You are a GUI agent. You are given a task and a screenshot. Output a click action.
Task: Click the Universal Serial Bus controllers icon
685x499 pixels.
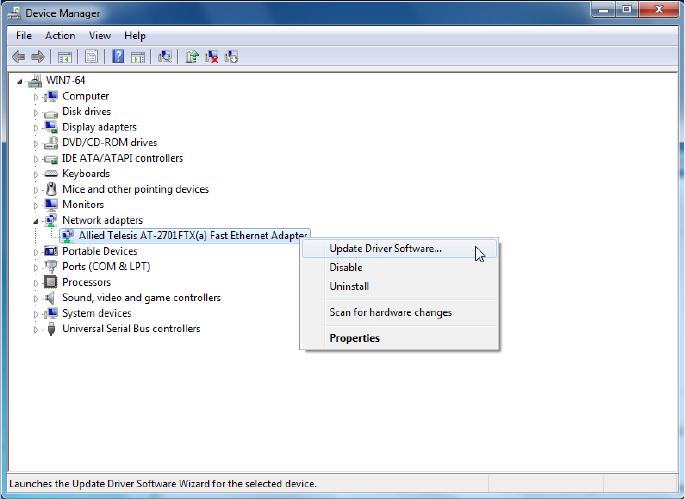[x=51, y=329]
